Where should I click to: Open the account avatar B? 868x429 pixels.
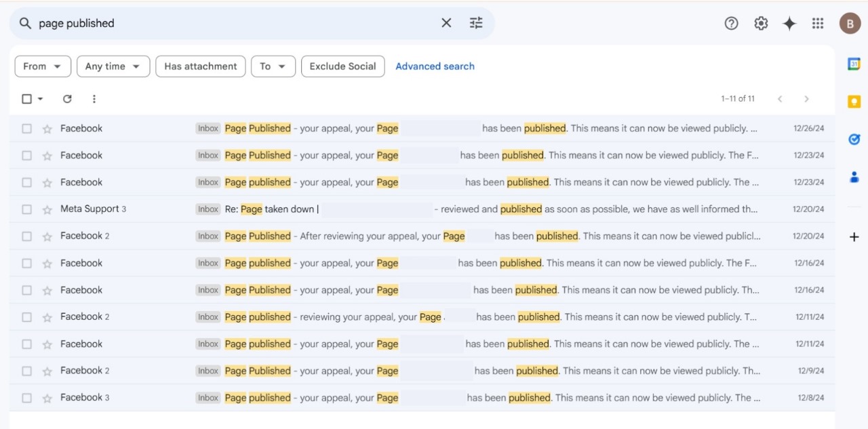point(850,23)
